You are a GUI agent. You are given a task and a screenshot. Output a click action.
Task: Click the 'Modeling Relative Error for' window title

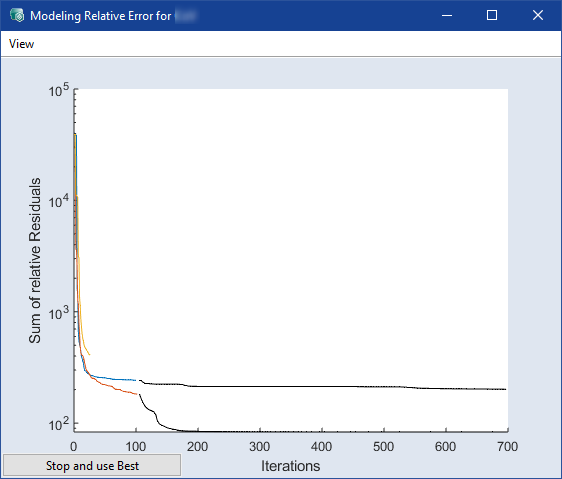(100, 16)
